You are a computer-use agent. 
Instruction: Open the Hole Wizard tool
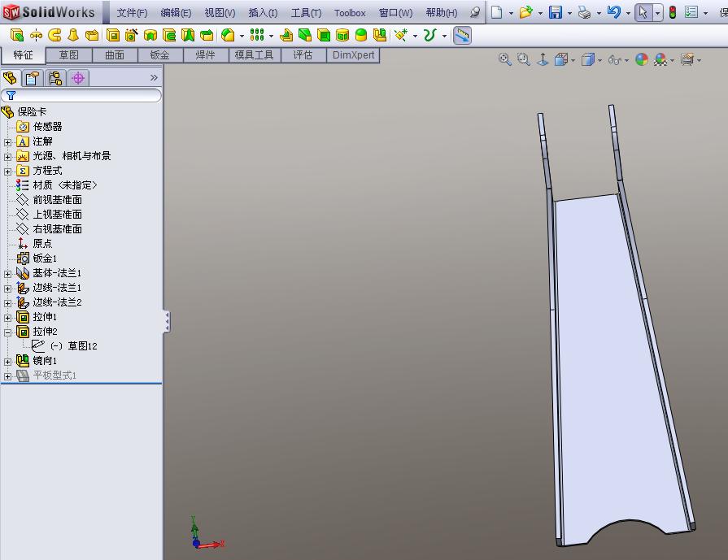(132, 35)
